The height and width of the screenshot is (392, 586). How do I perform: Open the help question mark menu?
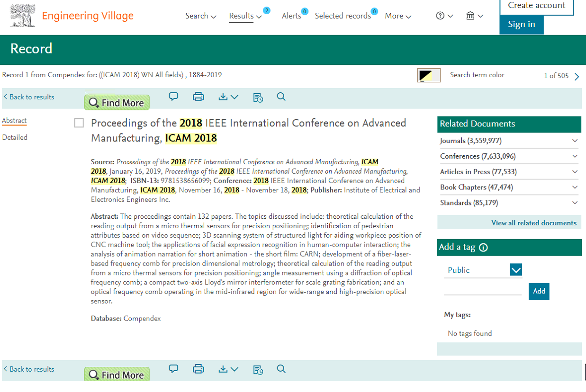click(444, 16)
